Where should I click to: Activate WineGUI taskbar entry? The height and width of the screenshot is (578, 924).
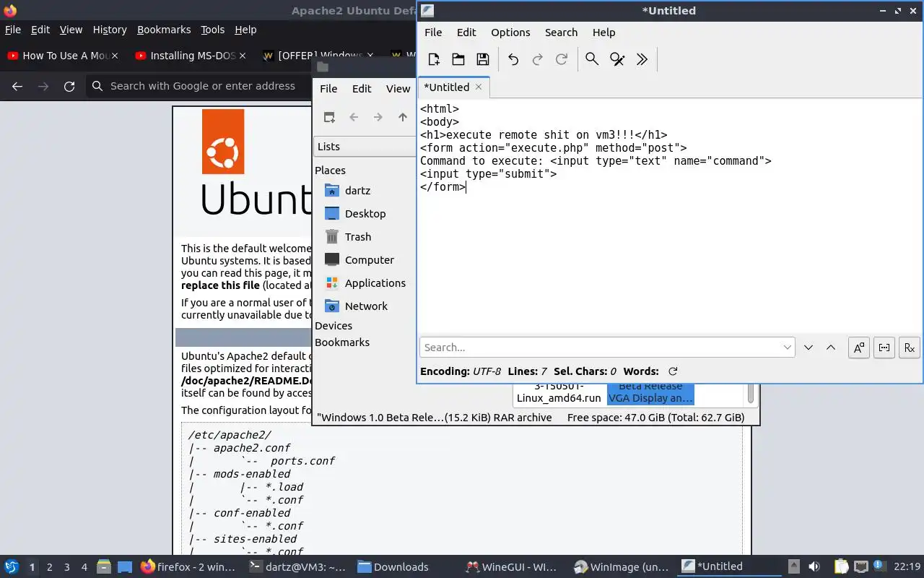coord(512,567)
